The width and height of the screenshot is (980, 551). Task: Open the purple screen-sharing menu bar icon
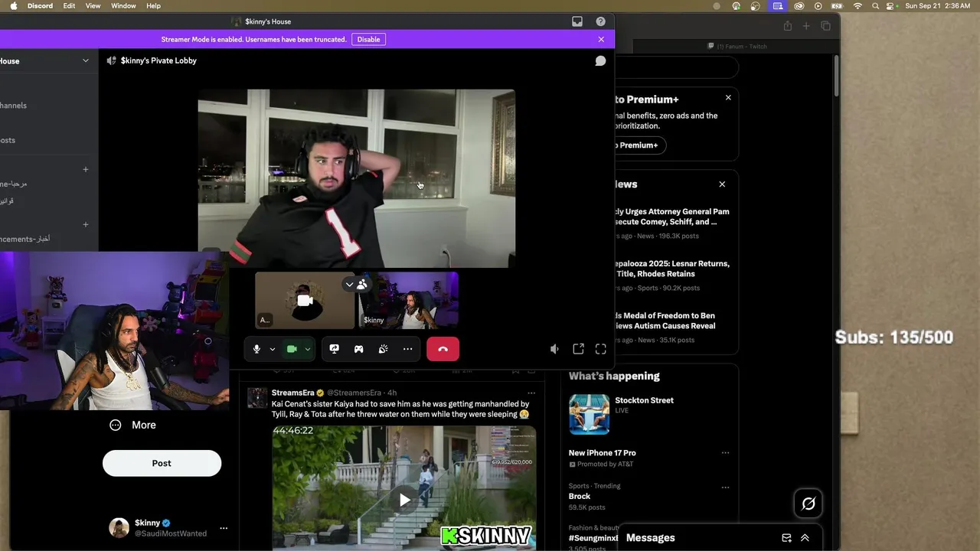778,5
